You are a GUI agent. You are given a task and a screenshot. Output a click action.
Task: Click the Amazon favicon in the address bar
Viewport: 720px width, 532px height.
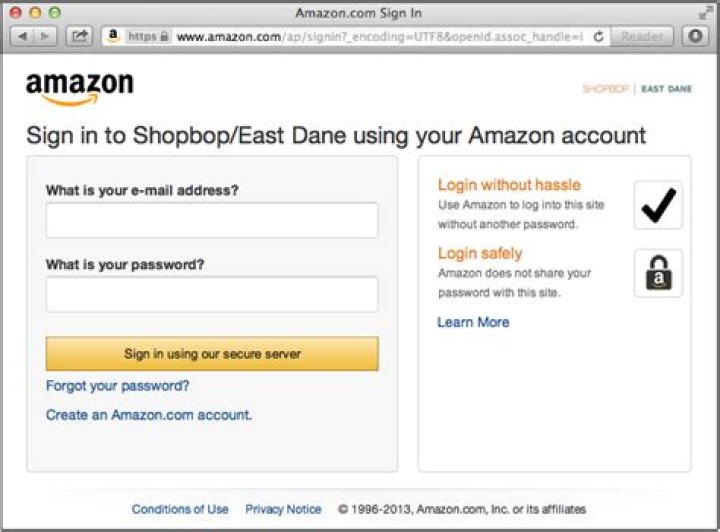coord(114,36)
